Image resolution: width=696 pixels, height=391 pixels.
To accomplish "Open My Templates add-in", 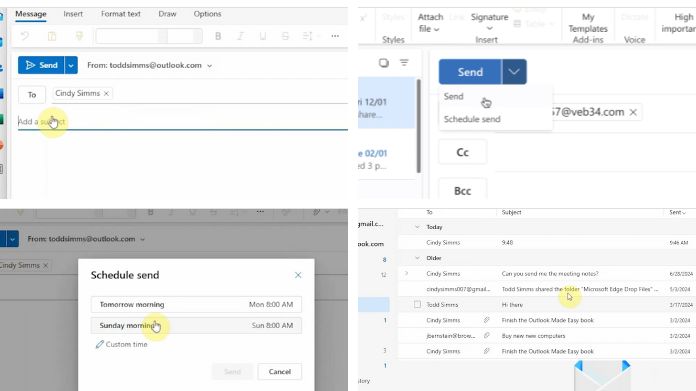I will [588, 23].
